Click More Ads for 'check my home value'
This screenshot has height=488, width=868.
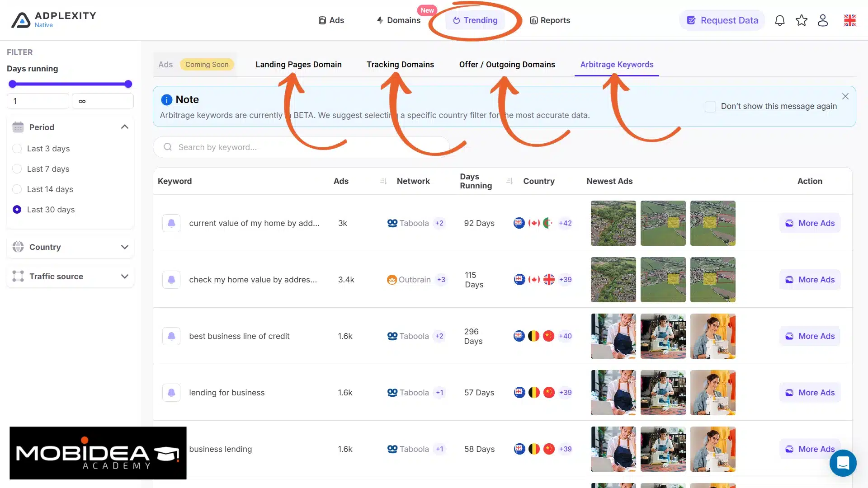click(810, 280)
